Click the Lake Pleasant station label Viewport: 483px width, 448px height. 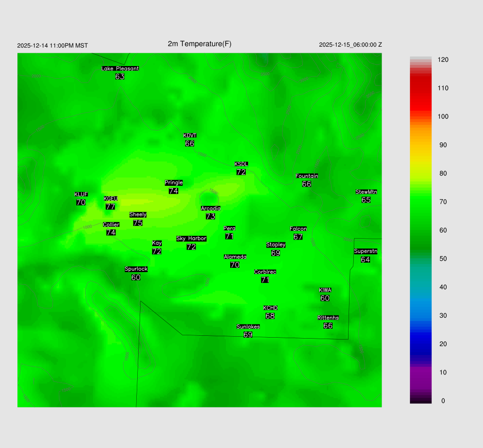pyautogui.click(x=120, y=68)
